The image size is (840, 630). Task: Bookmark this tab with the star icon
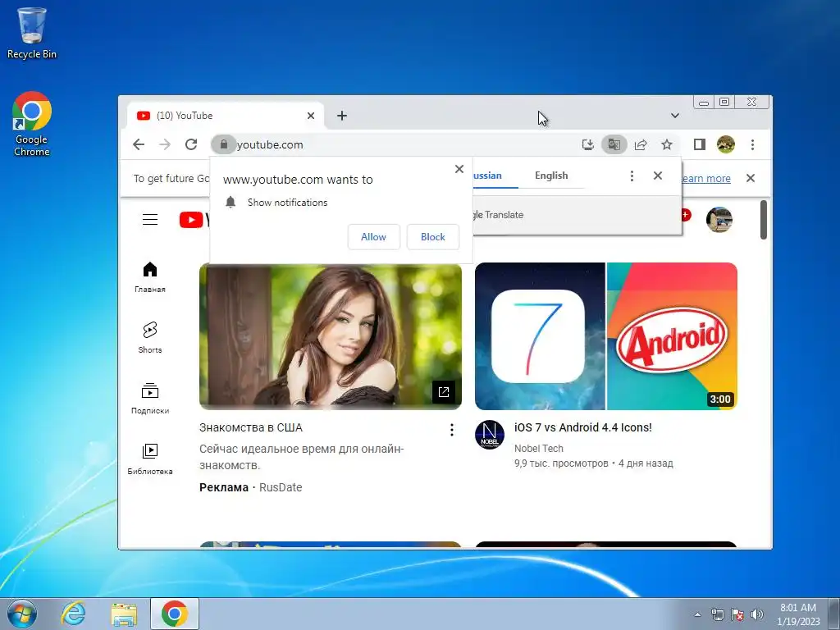click(666, 144)
